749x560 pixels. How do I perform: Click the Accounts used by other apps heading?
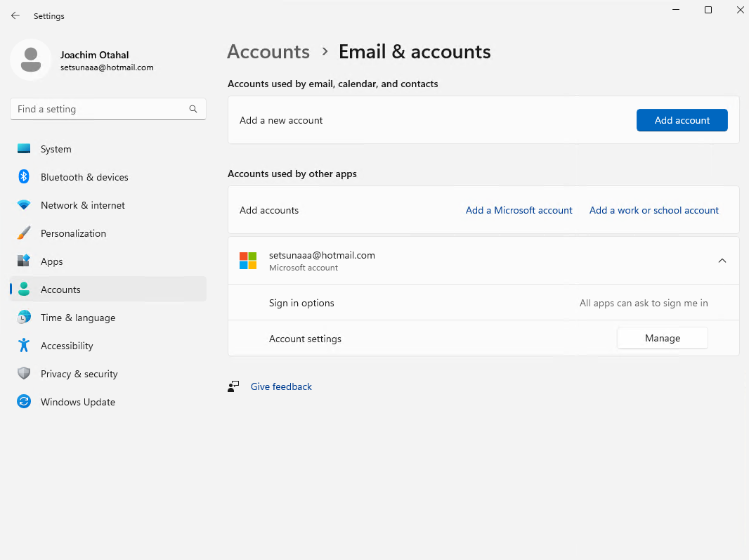pyautogui.click(x=292, y=174)
